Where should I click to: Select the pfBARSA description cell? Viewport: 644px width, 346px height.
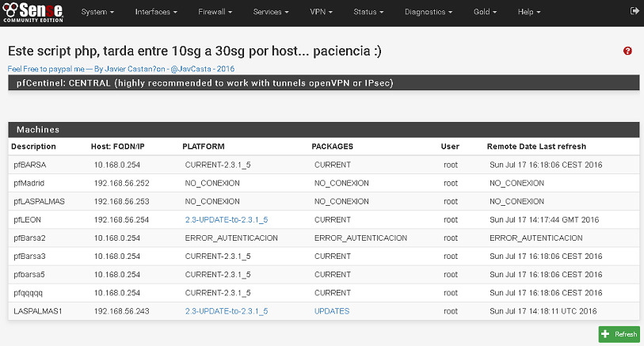[30, 165]
